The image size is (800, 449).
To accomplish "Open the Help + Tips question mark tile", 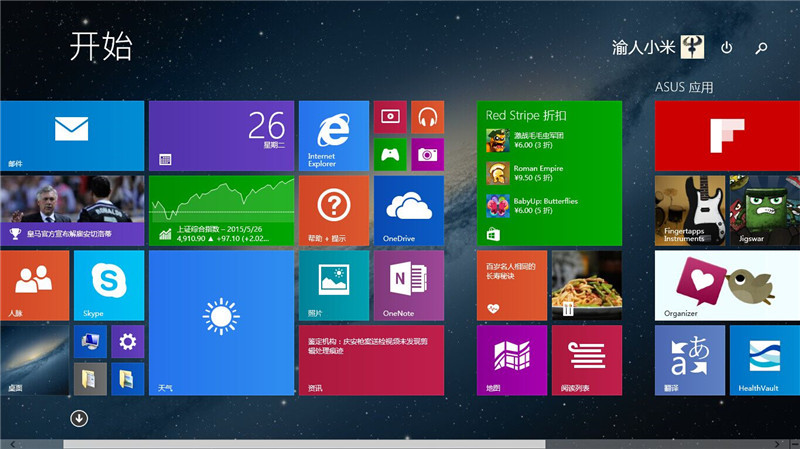I will click(x=334, y=211).
